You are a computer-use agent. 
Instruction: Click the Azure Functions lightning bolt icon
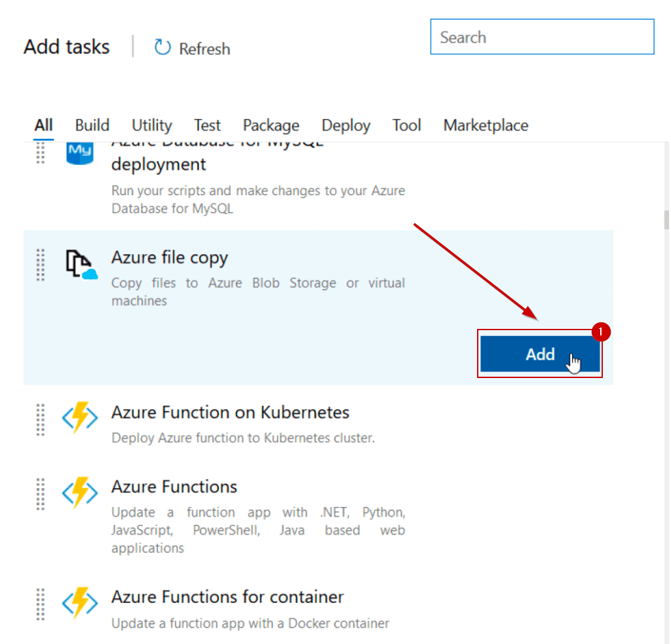[x=80, y=493]
